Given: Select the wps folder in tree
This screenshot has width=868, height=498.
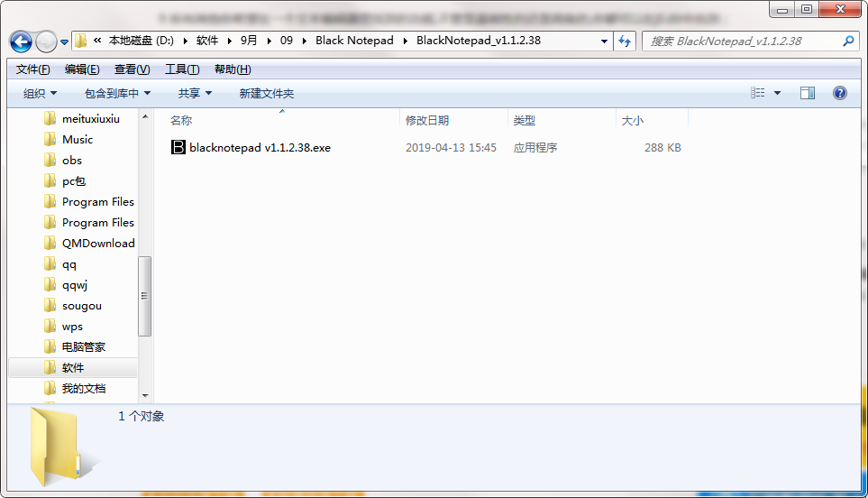Looking at the screenshot, I should click(72, 327).
